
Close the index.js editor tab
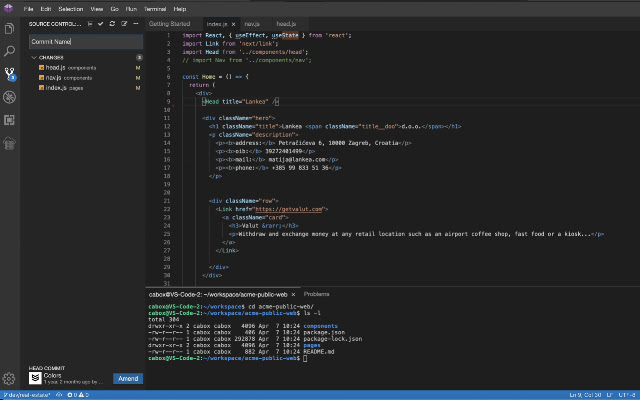coord(233,24)
